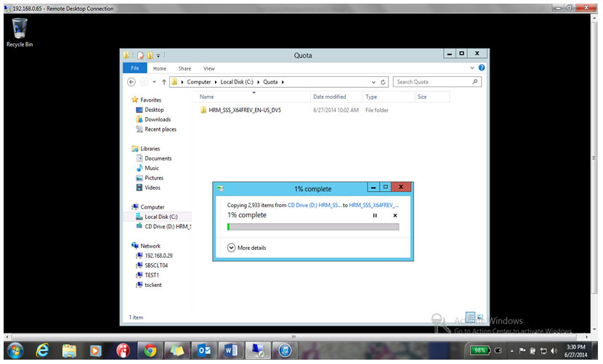
Task: Open Outlook from the taskbar
Action: click(204, 350)
